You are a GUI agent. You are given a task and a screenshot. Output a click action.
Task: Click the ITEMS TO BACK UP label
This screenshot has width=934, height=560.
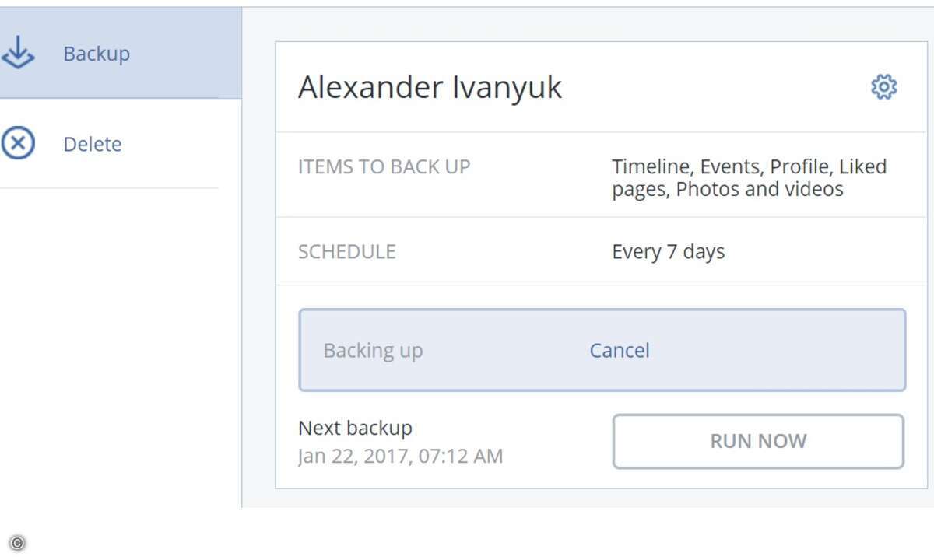(384, 166)
